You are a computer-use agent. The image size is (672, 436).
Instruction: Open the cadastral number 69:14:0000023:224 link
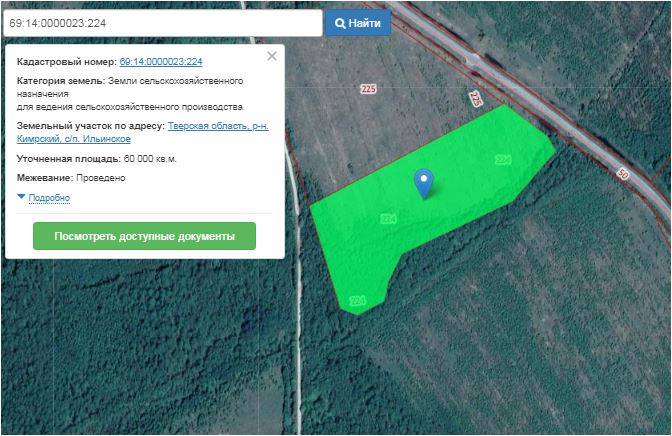[x=161, y=62]
